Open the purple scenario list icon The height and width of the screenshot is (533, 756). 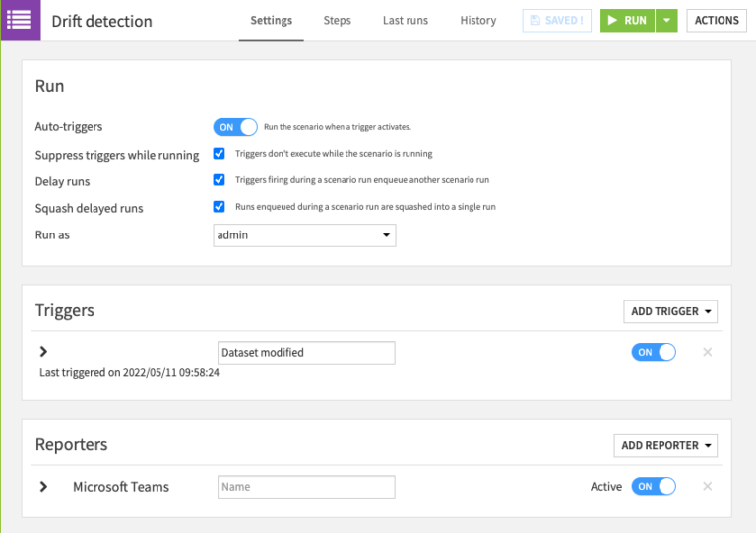(x=19, y=20)
